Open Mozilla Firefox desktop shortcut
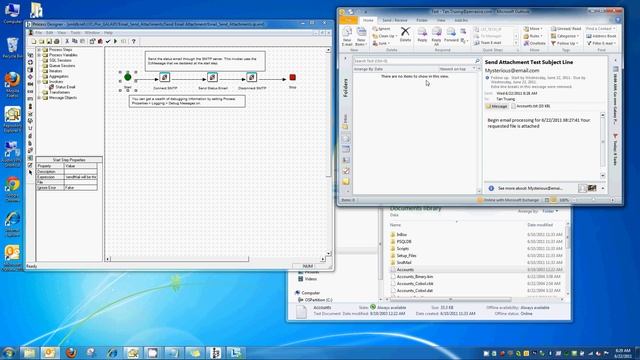Screen dimensions: 640x360 (12, 84)
